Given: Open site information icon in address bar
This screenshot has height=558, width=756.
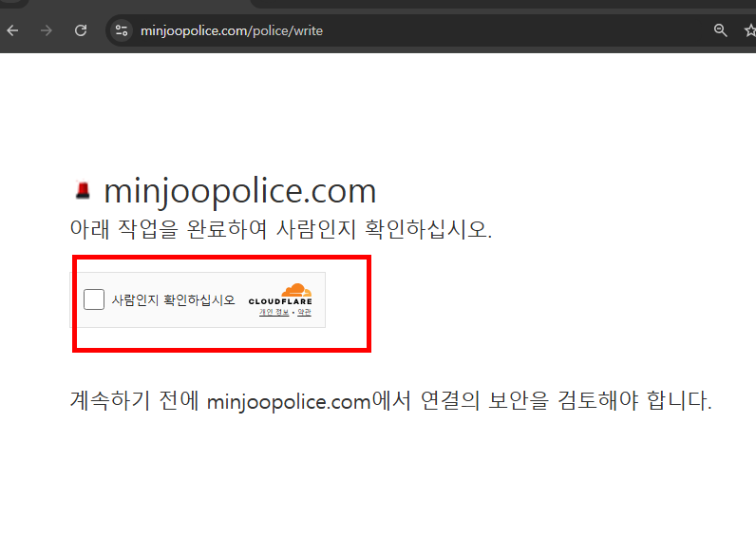Looking at the screenshot, I should pyautogui.click(x=122, y=30).
